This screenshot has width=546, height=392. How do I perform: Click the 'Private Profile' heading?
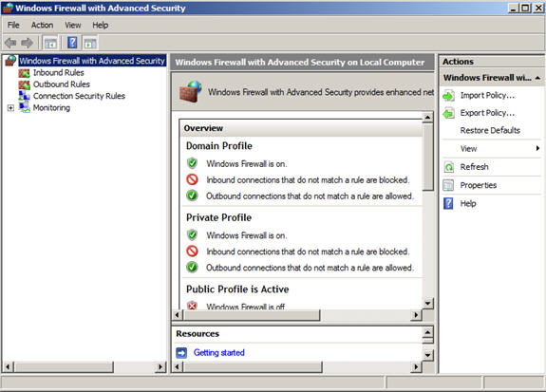coord(218,217)
